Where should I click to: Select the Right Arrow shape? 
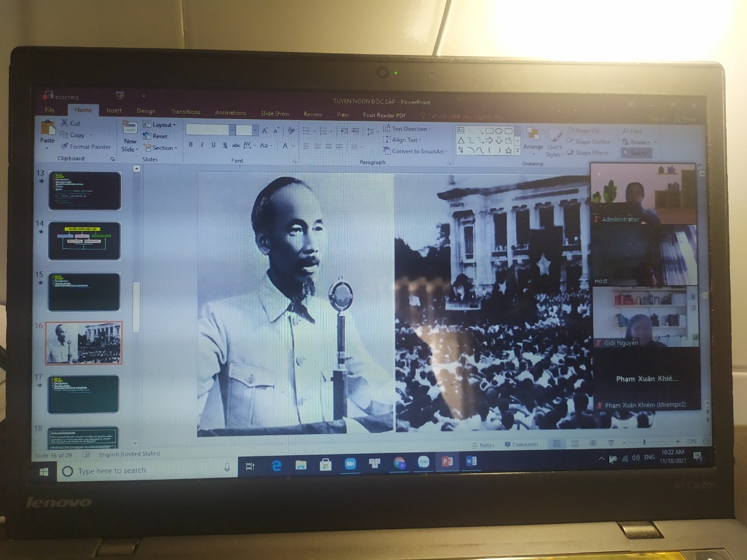tap(489, 141)
